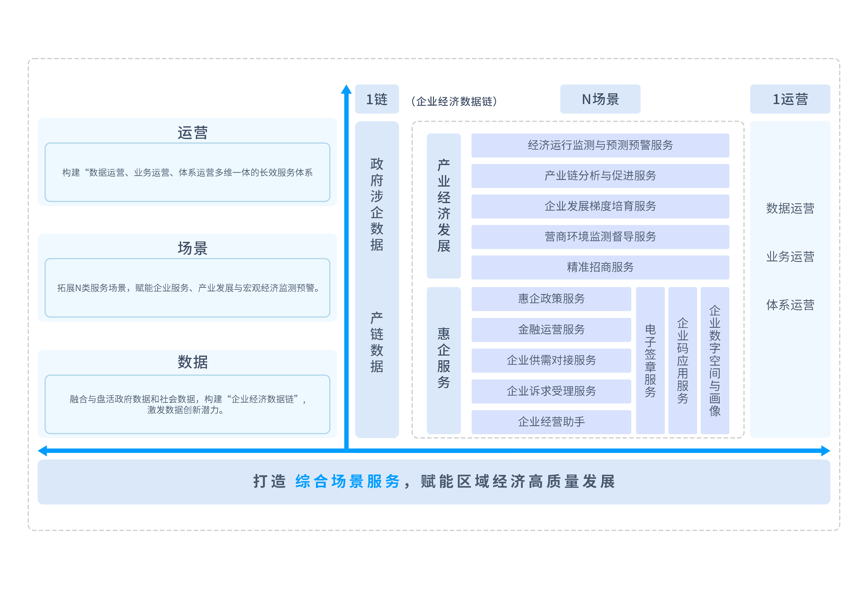This screenshot has height=589, width=868.
Task: Open 惠企政策服务 item
Action: [551, 299]
